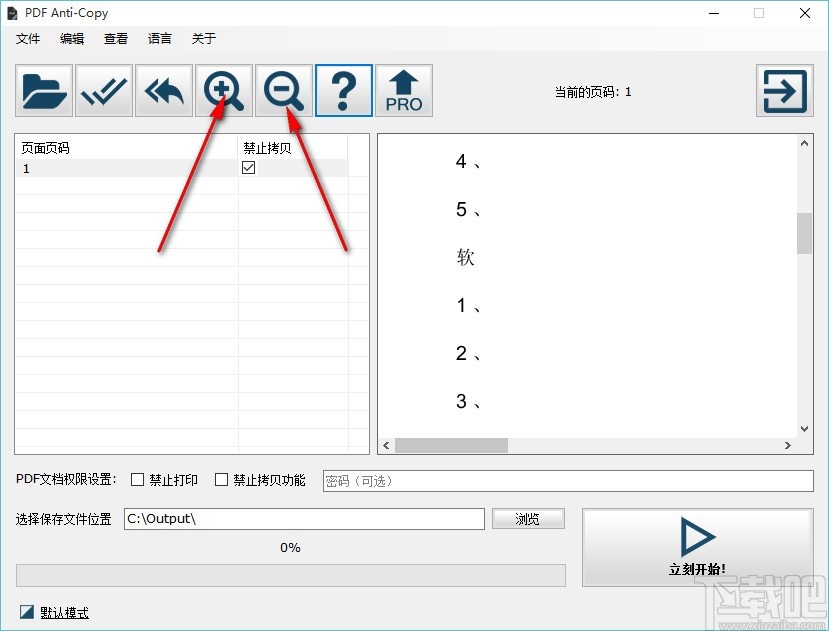The image size is (829, 631).
Task: Zoom out of the PDF preview
Action: tap(284, 90)
